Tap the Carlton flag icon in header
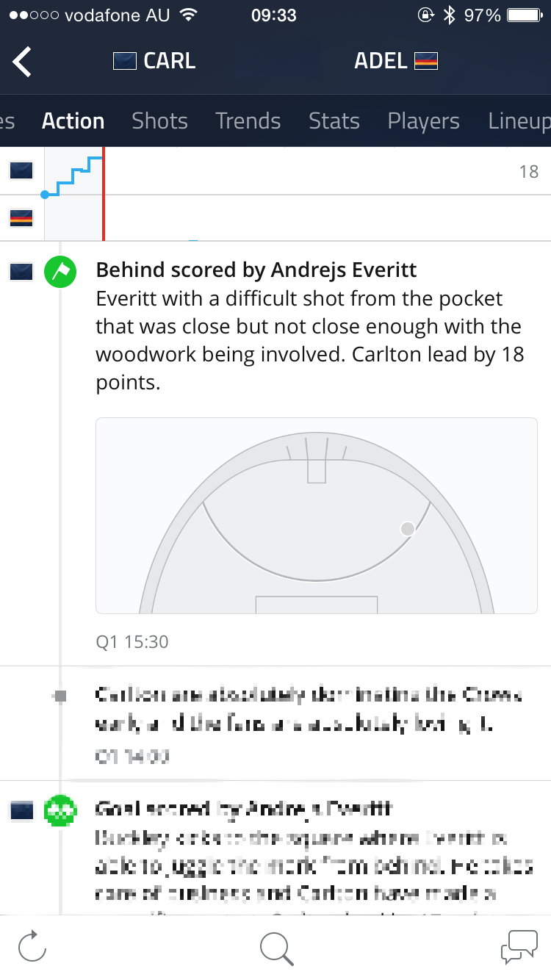 tap(125, 61)
